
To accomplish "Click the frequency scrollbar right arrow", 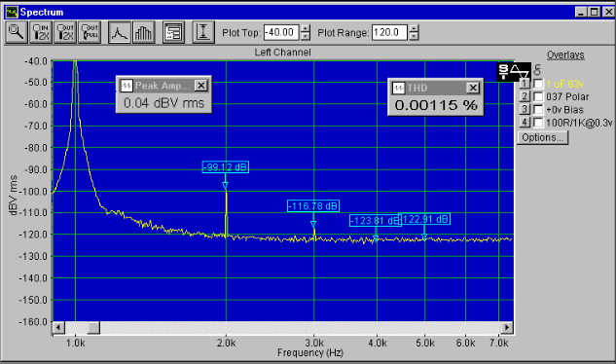I will (507, 327).
